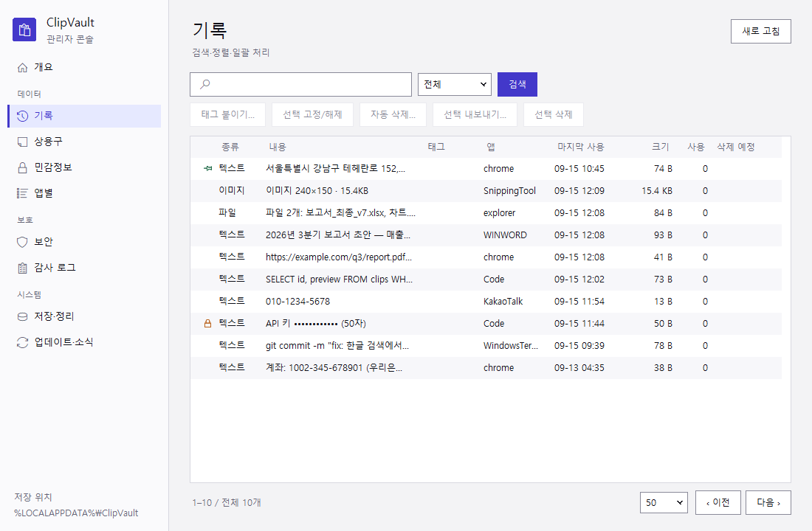Select 기록 in the sidebar

(x=84, y=116)
